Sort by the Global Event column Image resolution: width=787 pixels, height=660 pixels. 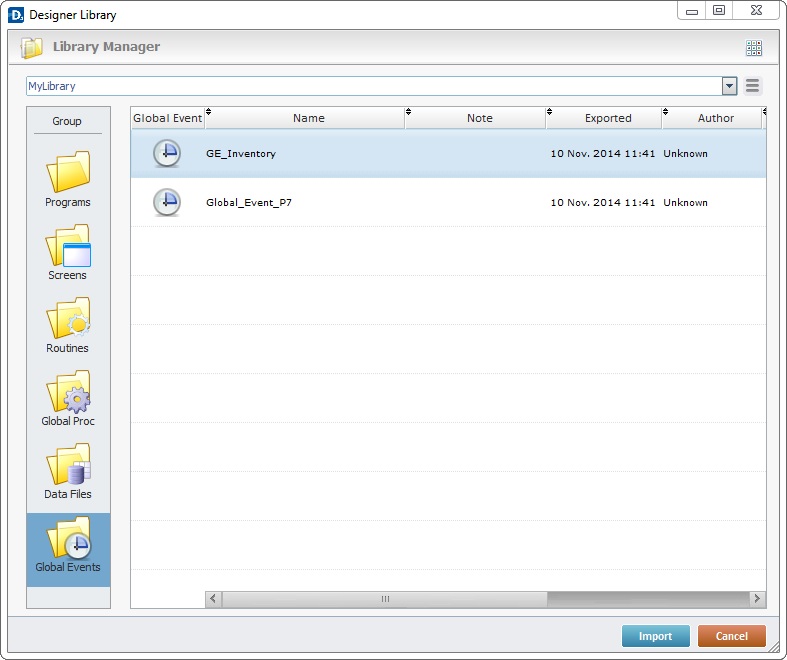(168, 118)
